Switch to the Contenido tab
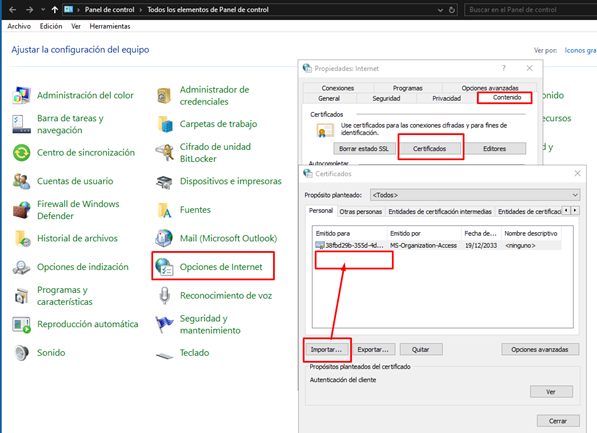The height and width of the screenshot is (433, 597). (x=506, y=97)
